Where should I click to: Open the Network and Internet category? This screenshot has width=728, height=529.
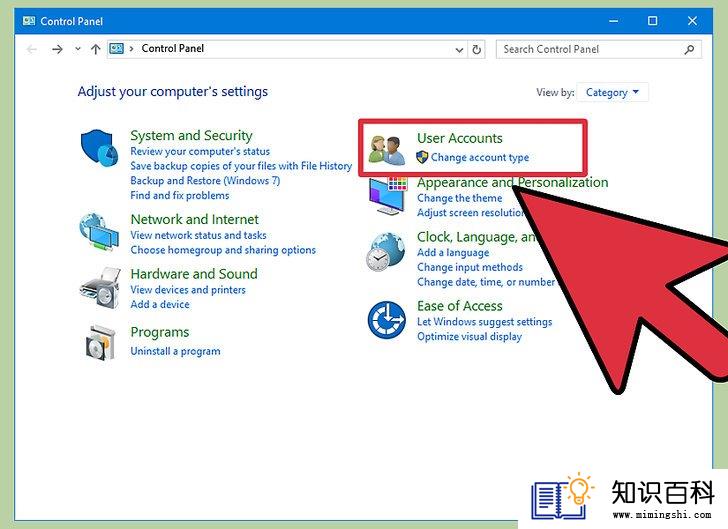pos(195,219)
